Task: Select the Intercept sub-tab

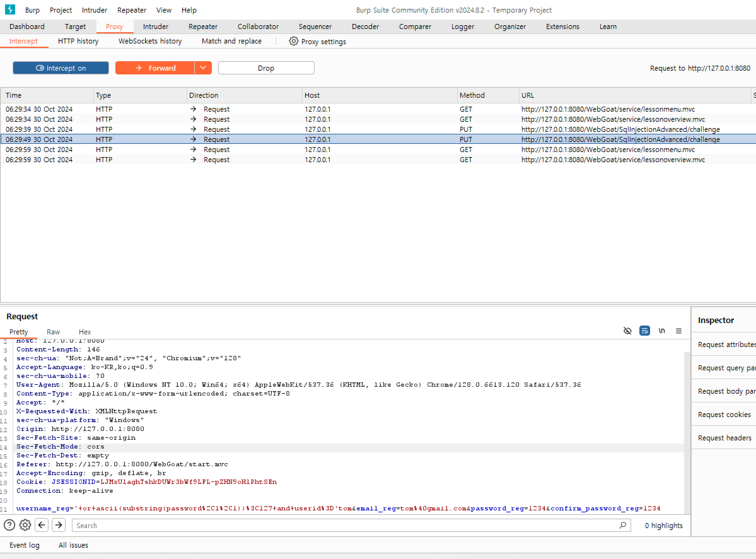Action: 24,41
